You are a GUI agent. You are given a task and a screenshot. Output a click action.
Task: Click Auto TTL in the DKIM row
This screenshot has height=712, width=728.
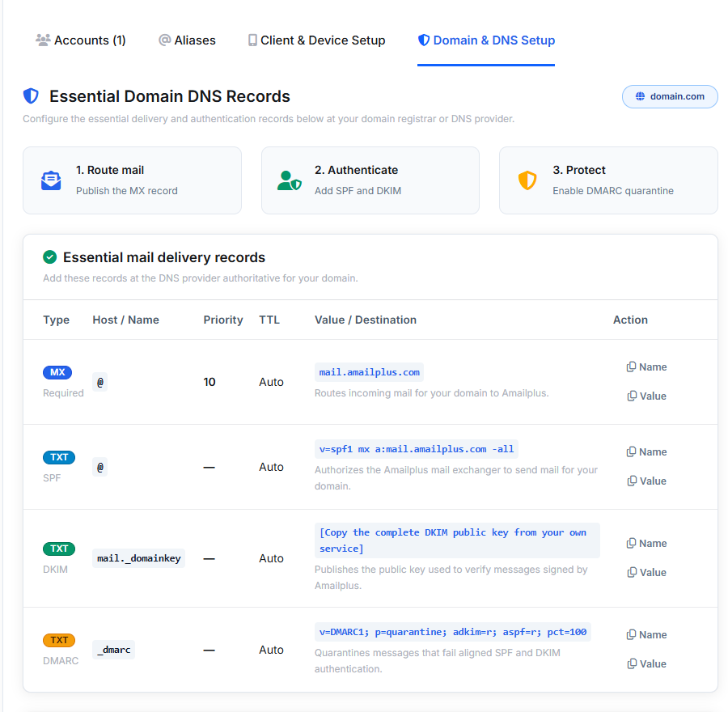click(x=271, y=558)
